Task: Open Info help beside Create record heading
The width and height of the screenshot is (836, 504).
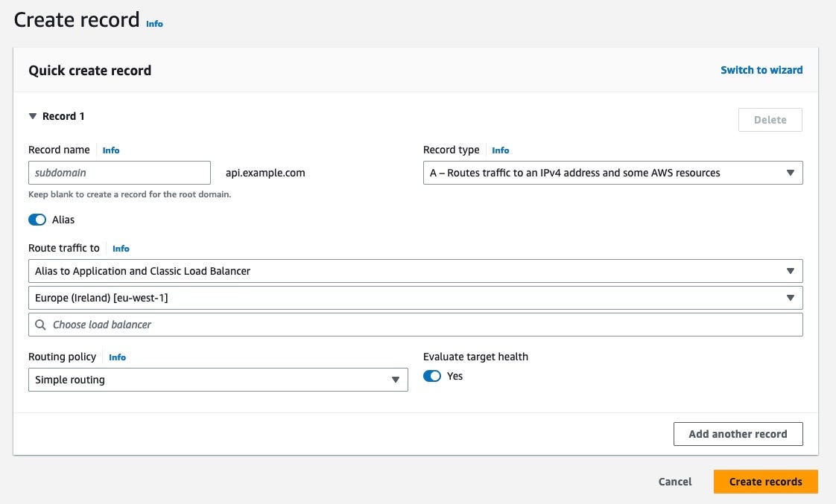Action: [x=154, y=23]
